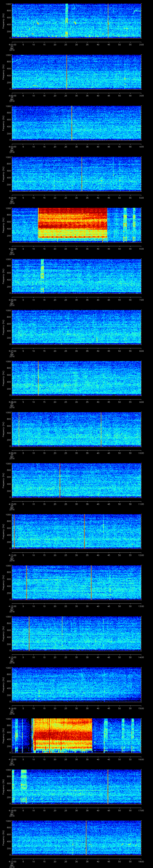
Task: Click the 4:13:00 start time label
Action: (x=12, y=657)
